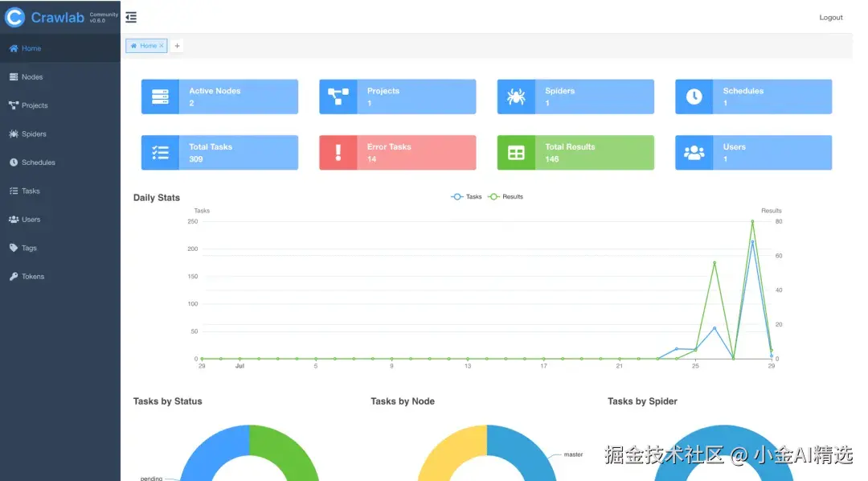
Task: Click the Tags icon in the sidebar
Action: pyautogui.click(x=14, y=248)
